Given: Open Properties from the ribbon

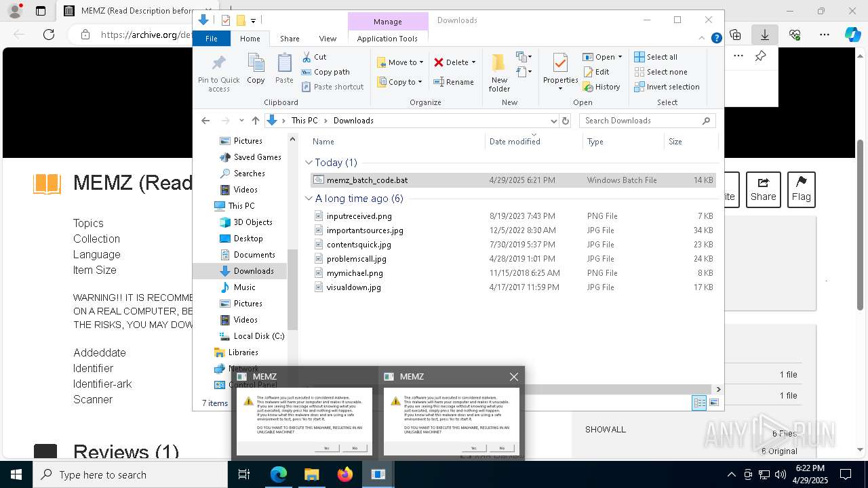Looking at the screenshot, I should [560, 72].
